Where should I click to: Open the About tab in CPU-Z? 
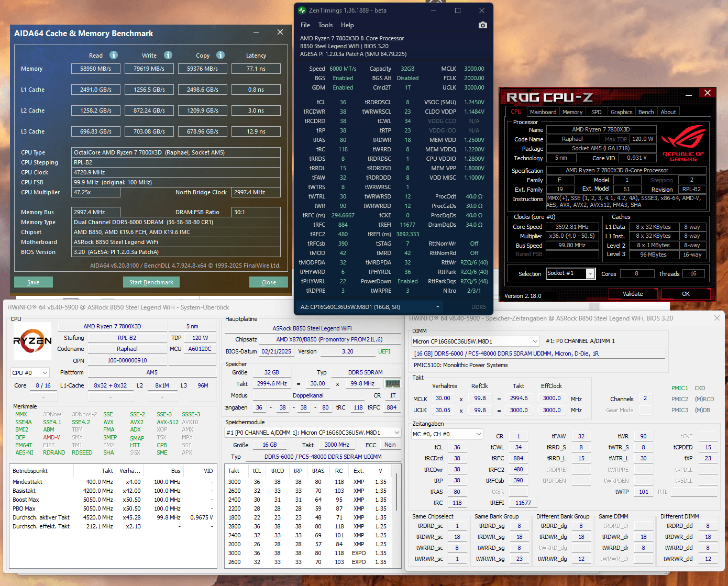668,112
